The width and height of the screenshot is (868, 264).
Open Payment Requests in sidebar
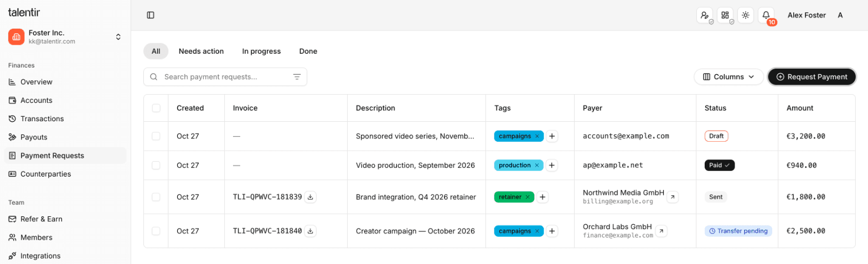[65, 156]
